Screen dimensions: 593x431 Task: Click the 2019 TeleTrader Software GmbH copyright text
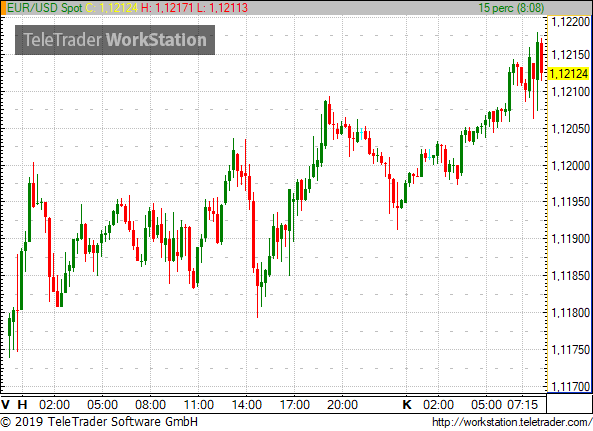pyautogui.click(x=99, y=422)
